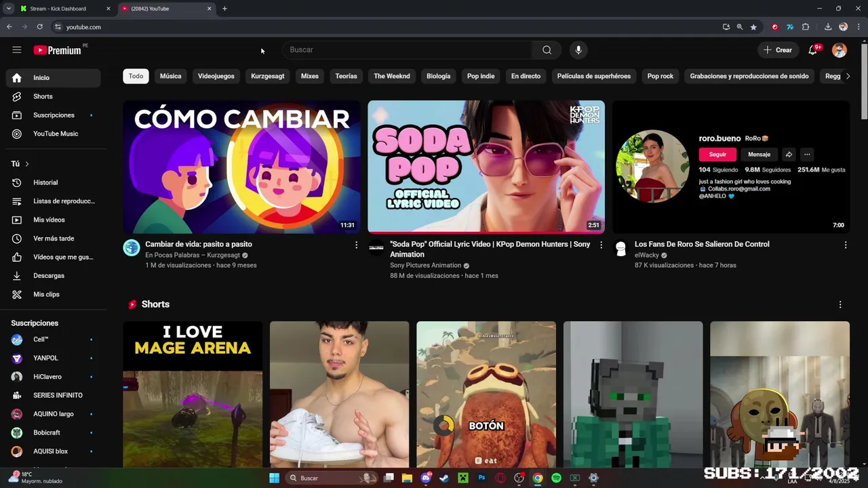868x488 pixels.
Task: Open Descargas in the sidebar
Action: (53, 276)
